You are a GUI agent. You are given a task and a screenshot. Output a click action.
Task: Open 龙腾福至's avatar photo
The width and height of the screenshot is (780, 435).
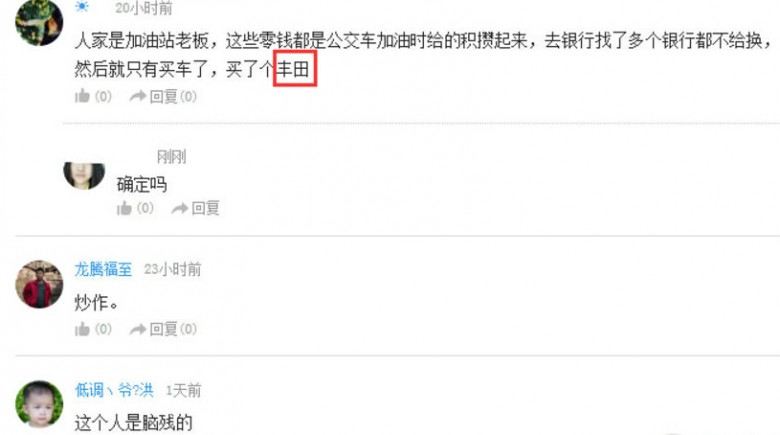tap(39, 284)
